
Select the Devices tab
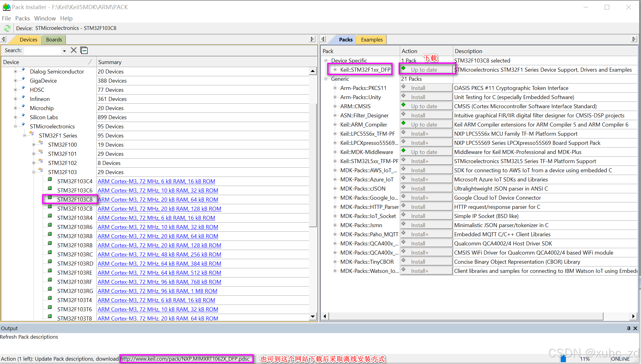click(x=28, y=40)
